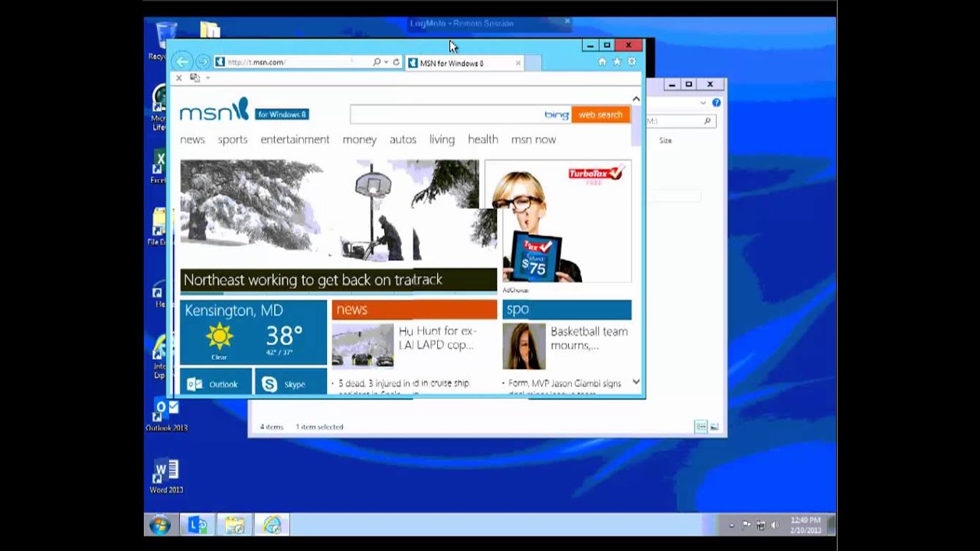
Task: Click the http://t.msn.com address field
Action: pos(291,62)
